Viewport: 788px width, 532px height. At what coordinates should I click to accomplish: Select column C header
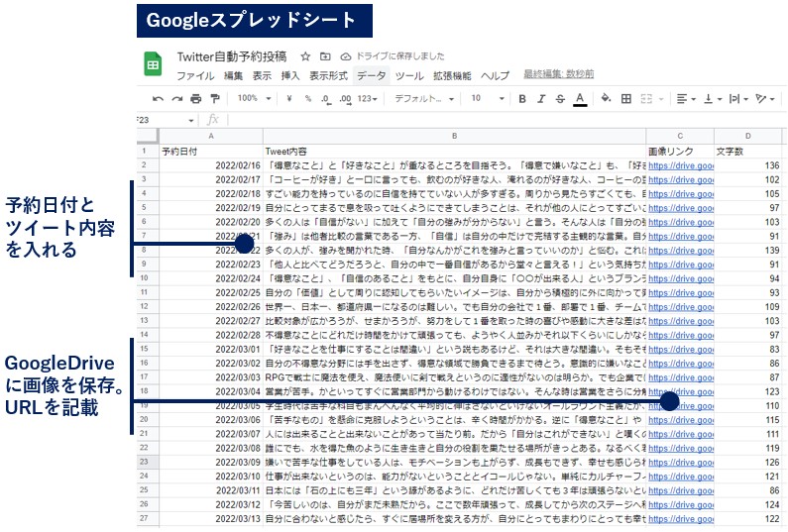(x=680, y=136)
